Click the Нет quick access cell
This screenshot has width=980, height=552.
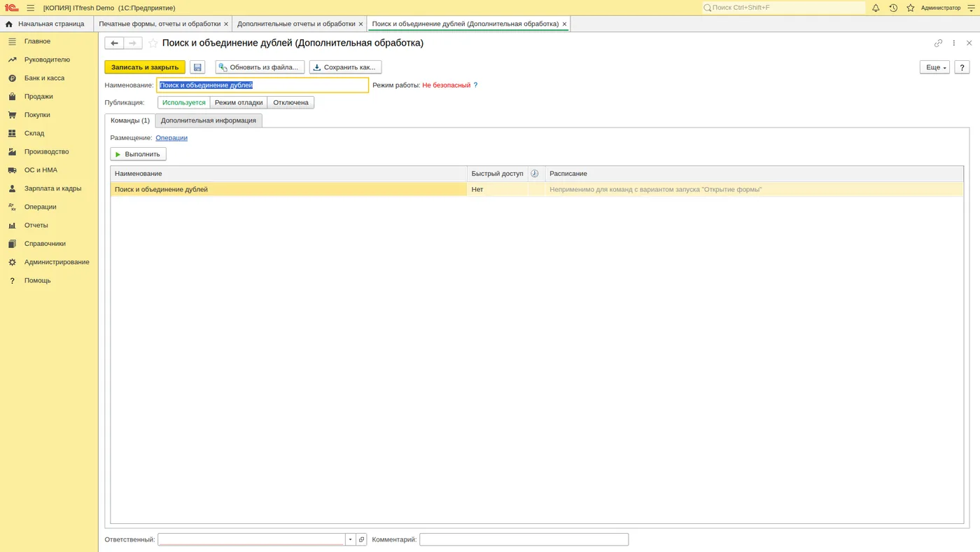[498, 189]
